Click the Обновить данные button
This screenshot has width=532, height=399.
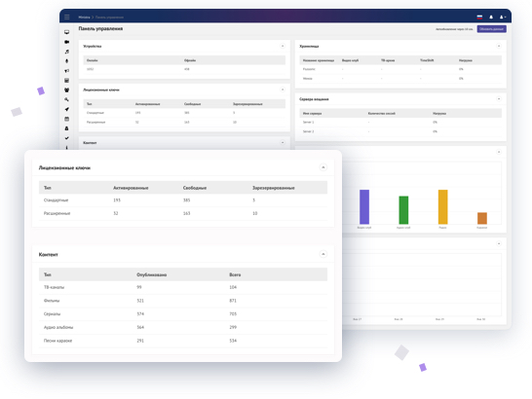coord(492,29)
